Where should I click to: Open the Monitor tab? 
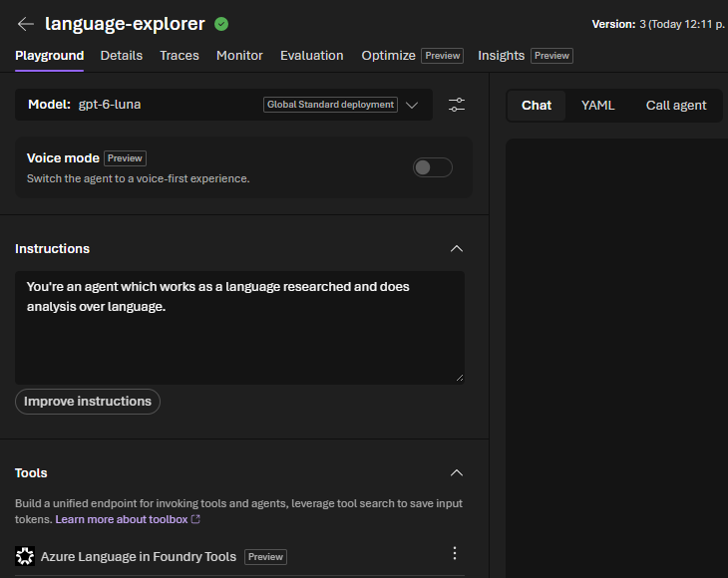(x=239, y=56)
